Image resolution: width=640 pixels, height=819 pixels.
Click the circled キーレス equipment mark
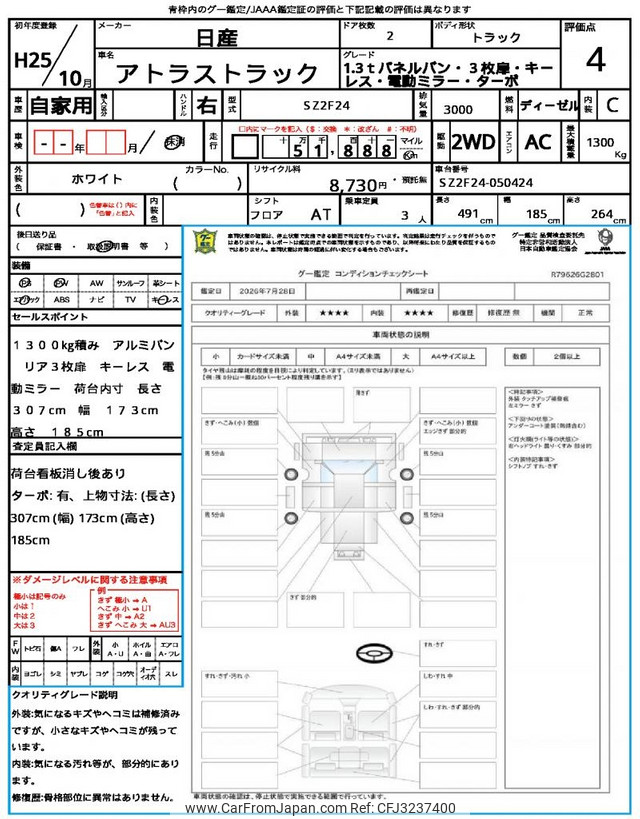coord(165,300)
